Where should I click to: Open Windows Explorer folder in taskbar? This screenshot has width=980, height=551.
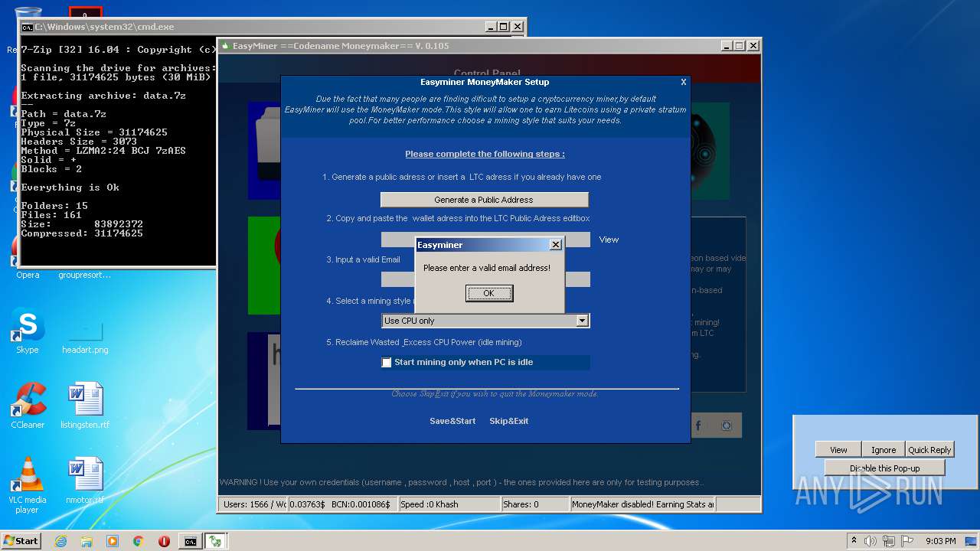(87, 541)
